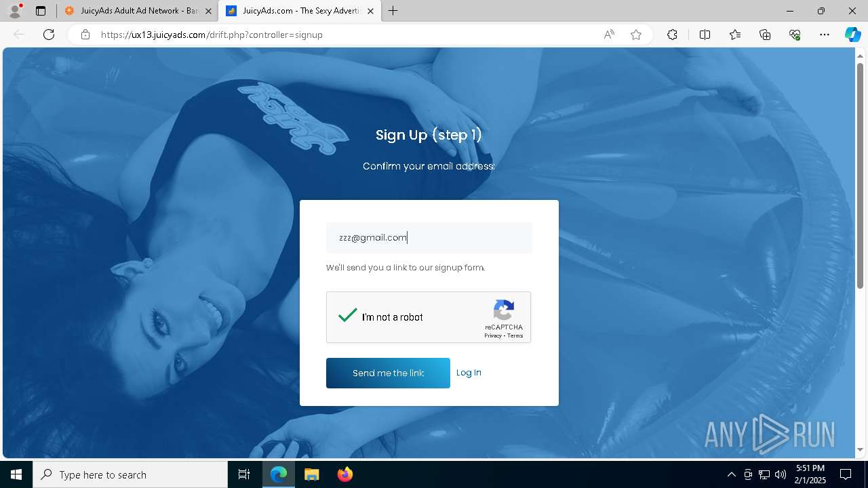Open Microsoft Edge from the taskbar
This screenshot has width=868, height=488.
pos(279,474)
